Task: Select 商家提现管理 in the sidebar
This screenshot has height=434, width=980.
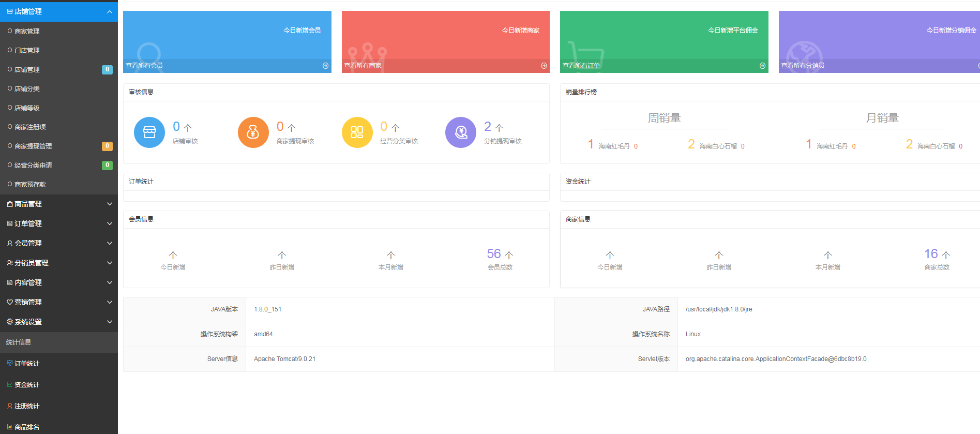Action: tap(33, 146)
